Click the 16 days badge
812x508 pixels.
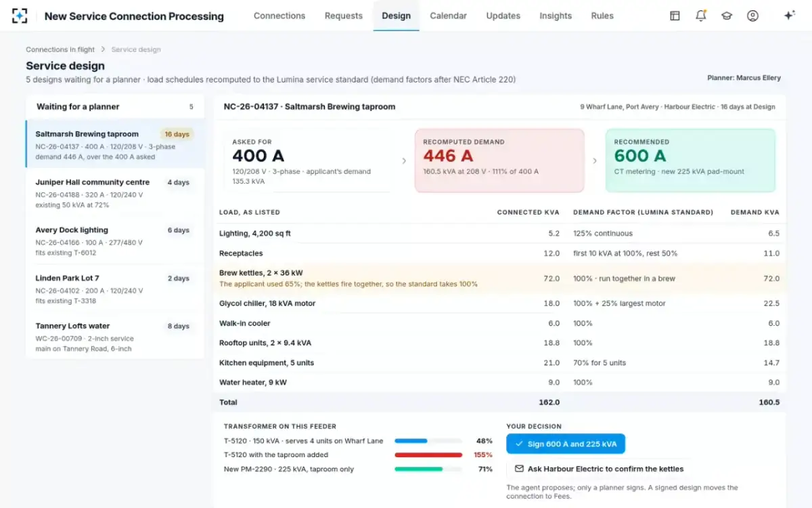[177, 134]
